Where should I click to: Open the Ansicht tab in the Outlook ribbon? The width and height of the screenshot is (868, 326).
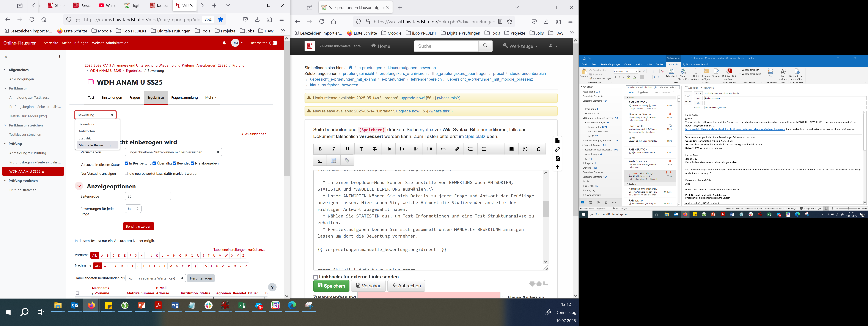pos(639,64)
